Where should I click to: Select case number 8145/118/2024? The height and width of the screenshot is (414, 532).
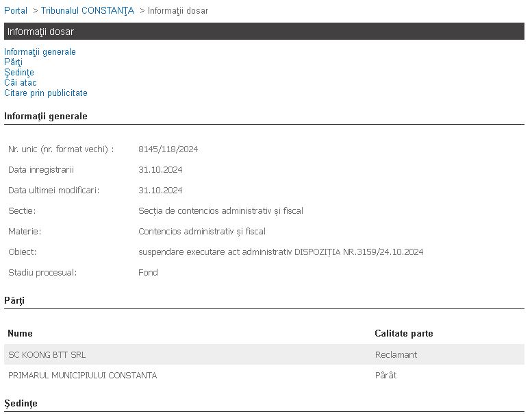168,149
